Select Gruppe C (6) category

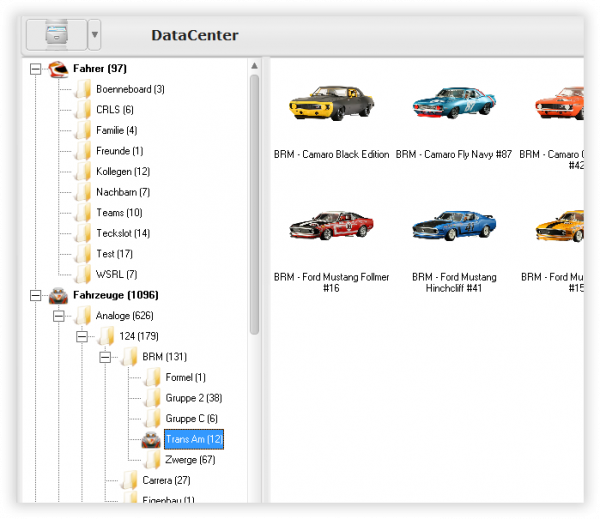tap(191, 419)
